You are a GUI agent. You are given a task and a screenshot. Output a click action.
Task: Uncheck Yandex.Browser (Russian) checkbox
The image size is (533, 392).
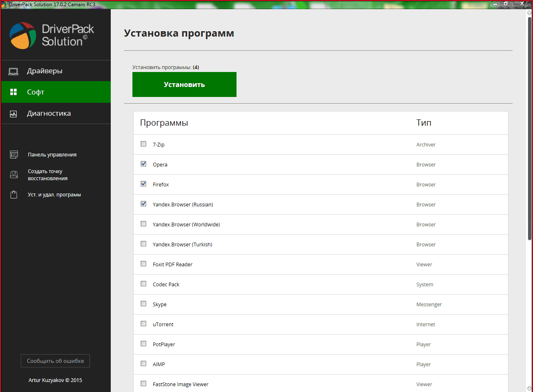pyautogui.click(x=144, y=204)
